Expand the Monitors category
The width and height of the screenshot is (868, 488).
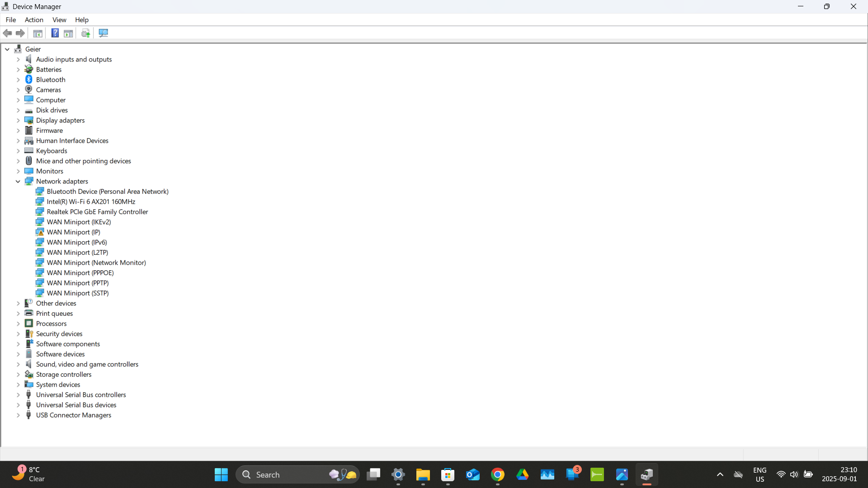[18, 171]
